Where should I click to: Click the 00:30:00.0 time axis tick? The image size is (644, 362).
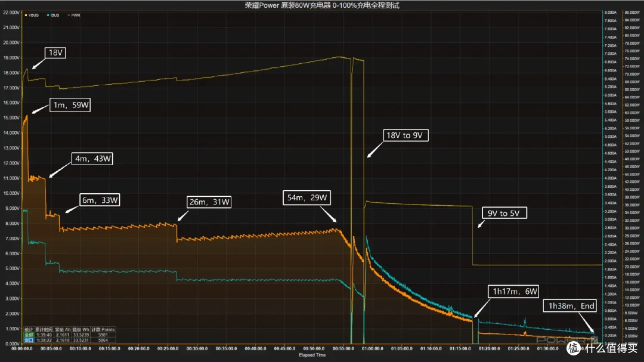click(x=197, y=348)
